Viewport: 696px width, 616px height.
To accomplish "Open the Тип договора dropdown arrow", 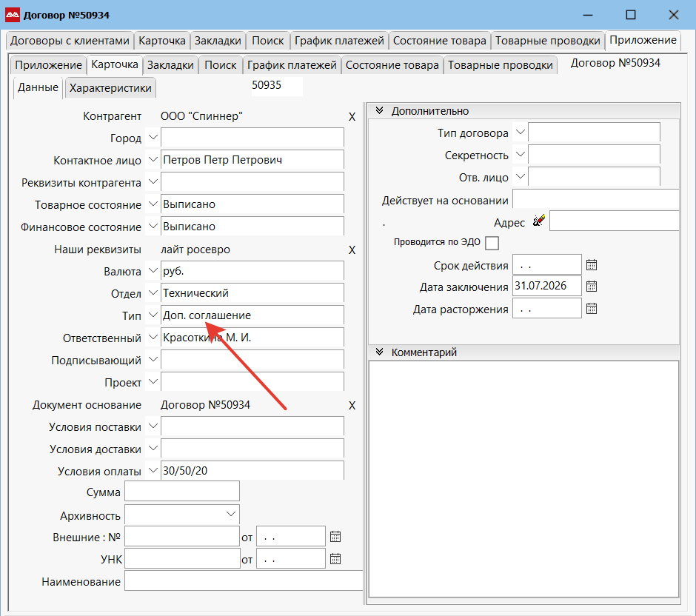I will [x=521, y=133].
